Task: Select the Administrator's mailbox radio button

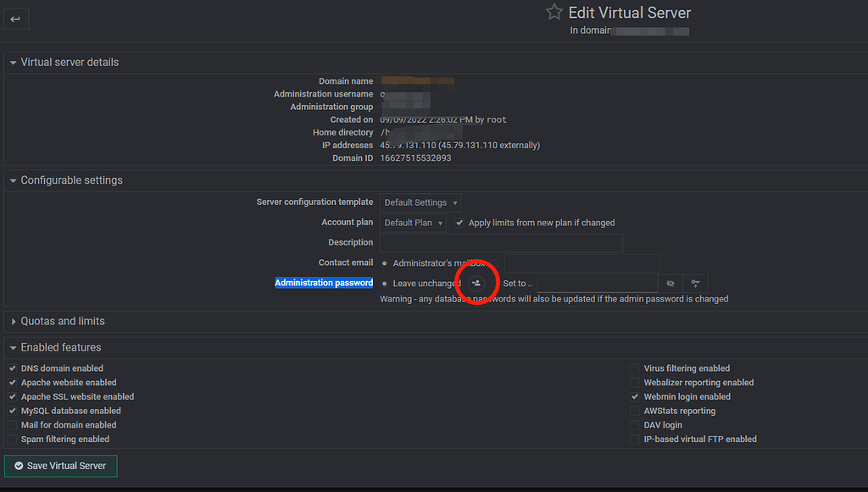Action: (385, 262)
